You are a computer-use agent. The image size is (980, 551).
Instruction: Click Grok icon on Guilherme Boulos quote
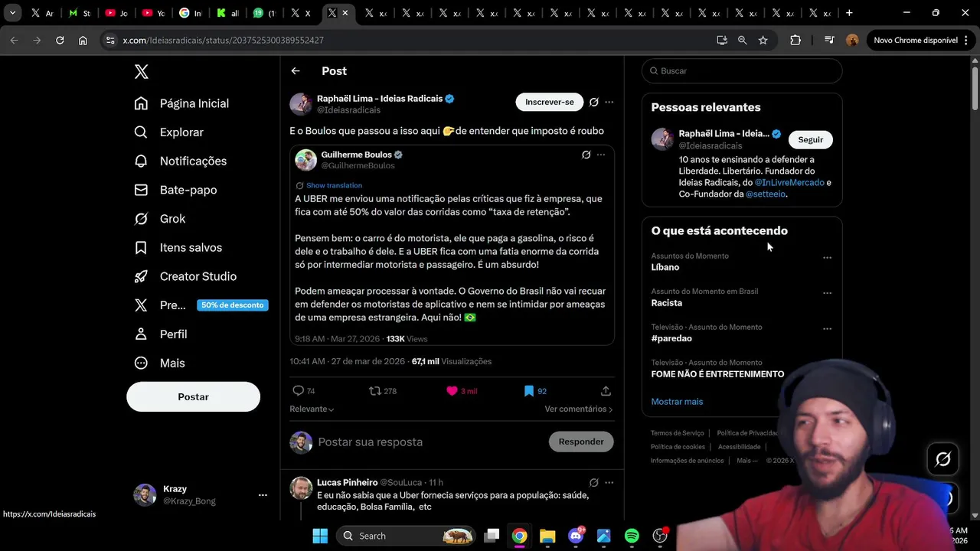(586, 155)
